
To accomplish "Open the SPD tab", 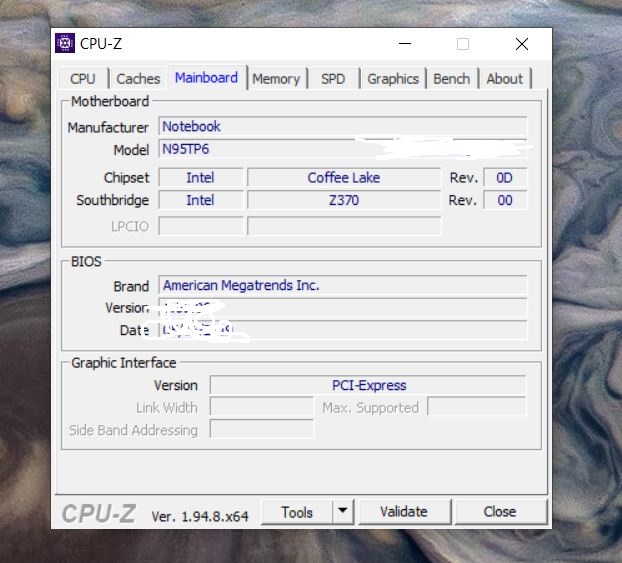I will tap(333, 79).
